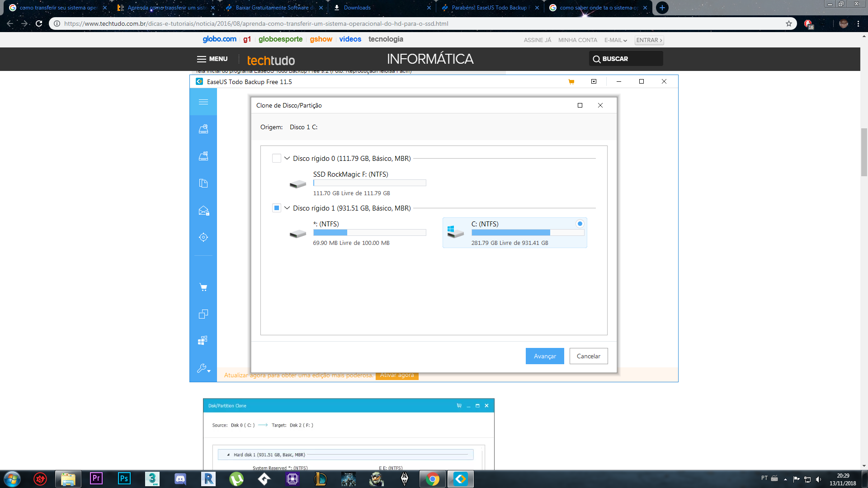The image size is (868, 488).
Task: Select the system backup icon in the EaseUS sidebar
Action: click(203, 156)
